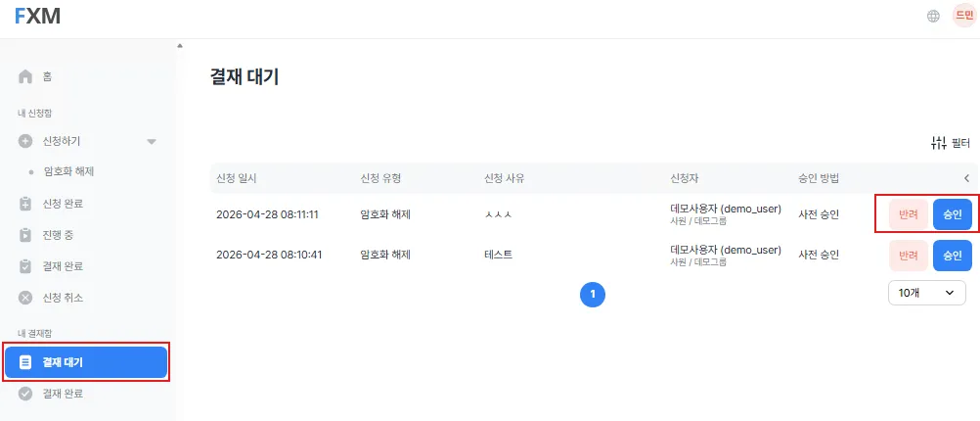Image resolution: width=980 pixels, height=421 pixels.
Task: Click the 신청 완료 clipboard icon
Action: point(25,204)
